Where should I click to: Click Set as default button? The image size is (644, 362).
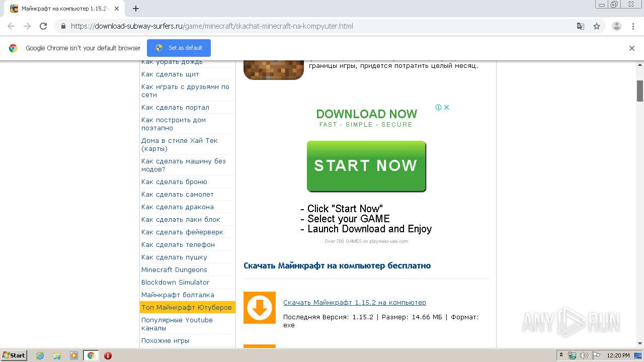(179, 48)
